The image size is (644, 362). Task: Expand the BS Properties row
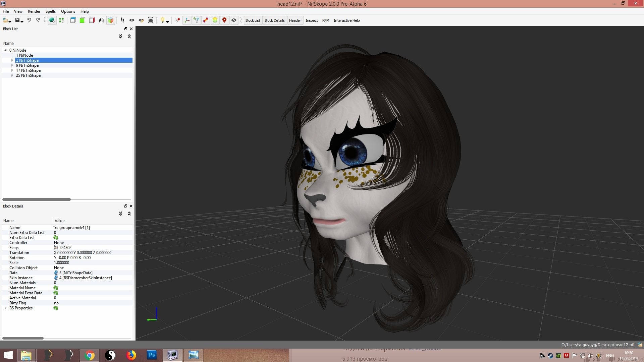(x=5, y=308)
